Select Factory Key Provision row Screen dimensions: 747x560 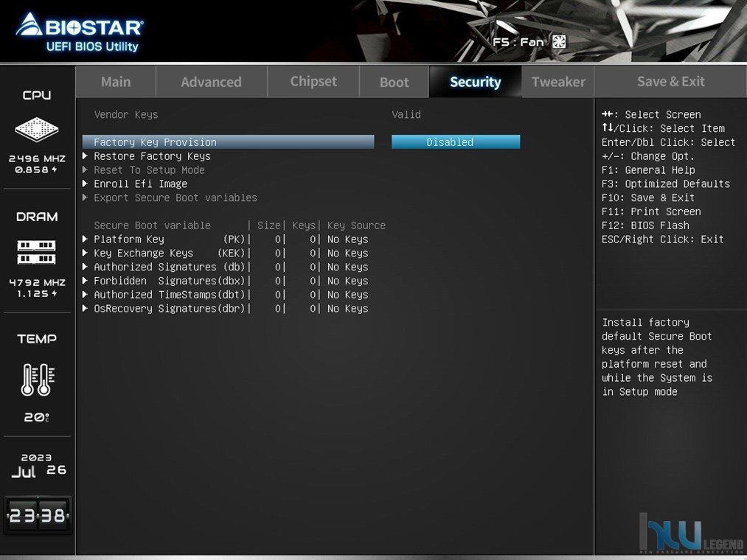pos(228,142)
